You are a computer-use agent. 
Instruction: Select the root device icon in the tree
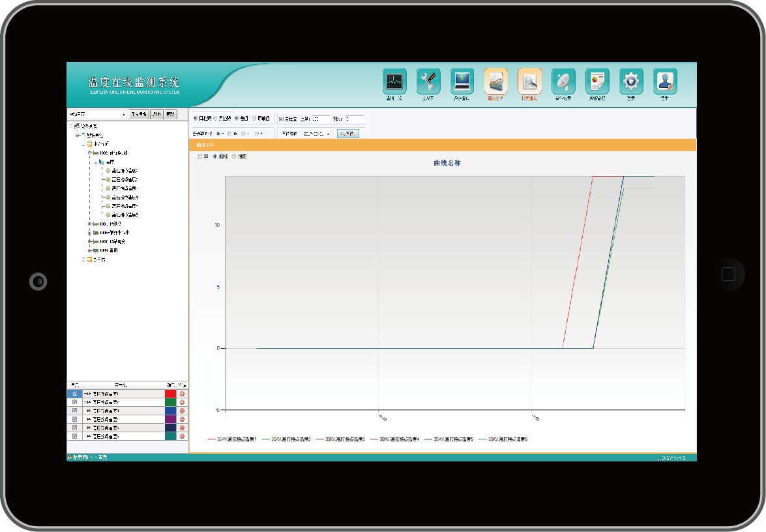[77, 126]
